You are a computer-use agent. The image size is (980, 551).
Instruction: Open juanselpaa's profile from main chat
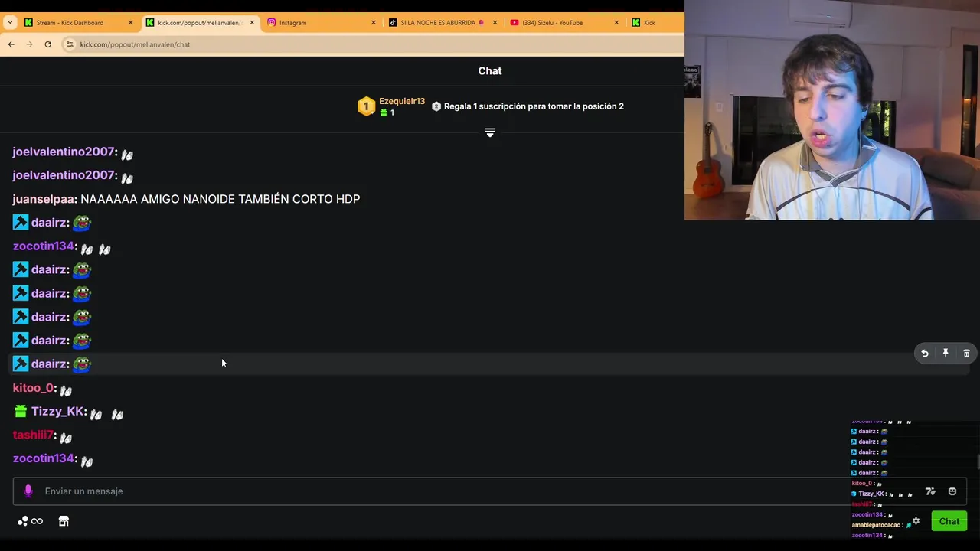click(x=44, y=199)
